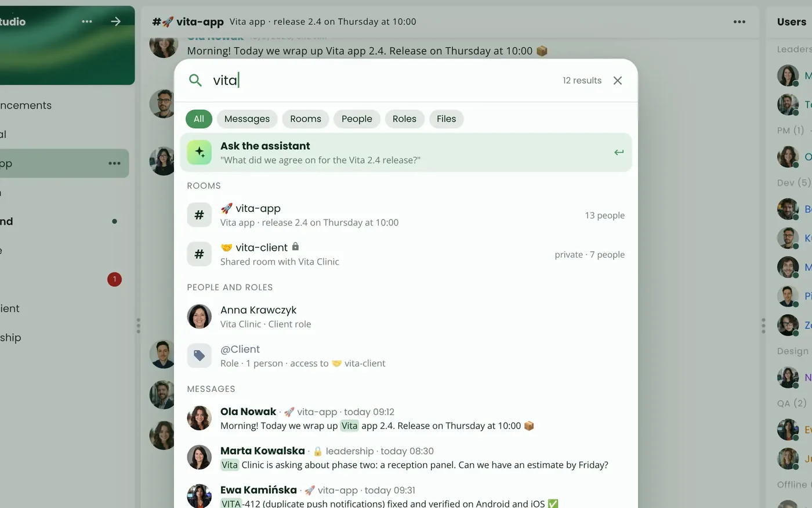The height and width of the screenshot is (508, 812).
Task: Open the private vita-client room result
Action: pyautogui.click(x=406, y=254)
